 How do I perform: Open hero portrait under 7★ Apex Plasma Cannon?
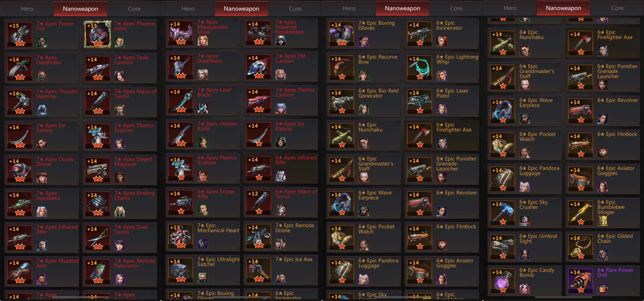tap(280, 108)
